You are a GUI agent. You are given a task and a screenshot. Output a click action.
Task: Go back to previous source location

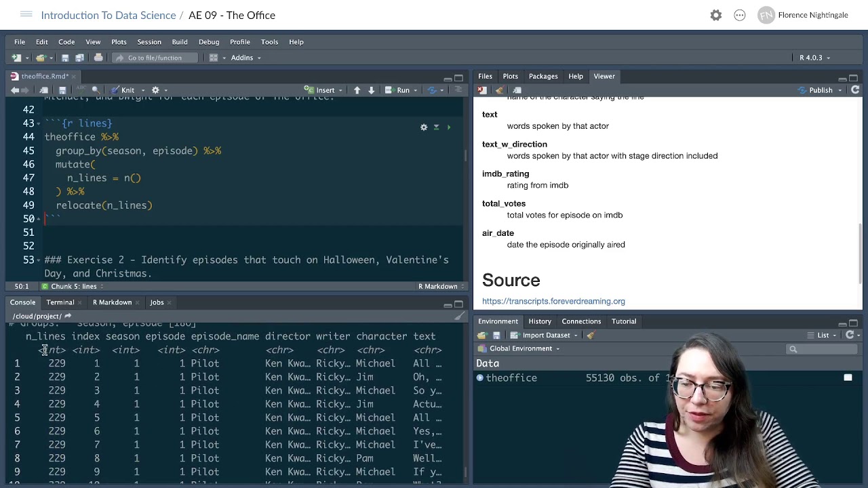pos(15,90)
